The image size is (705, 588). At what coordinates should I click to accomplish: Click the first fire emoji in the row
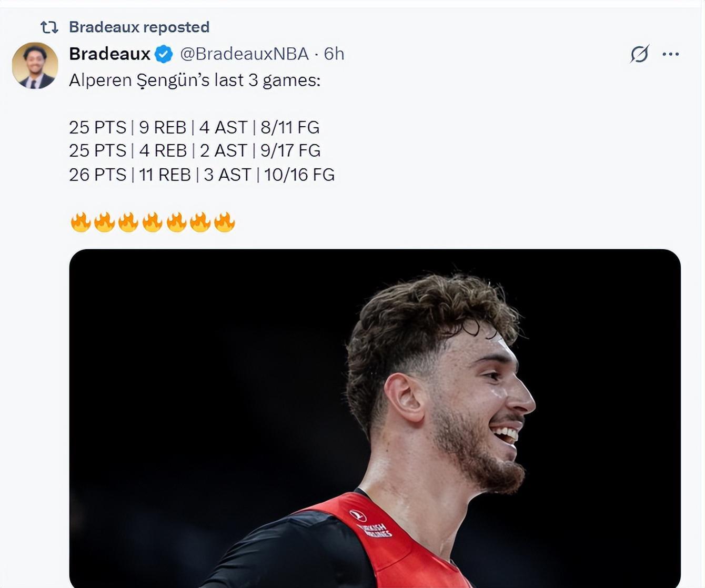click(x=80, y=222)
